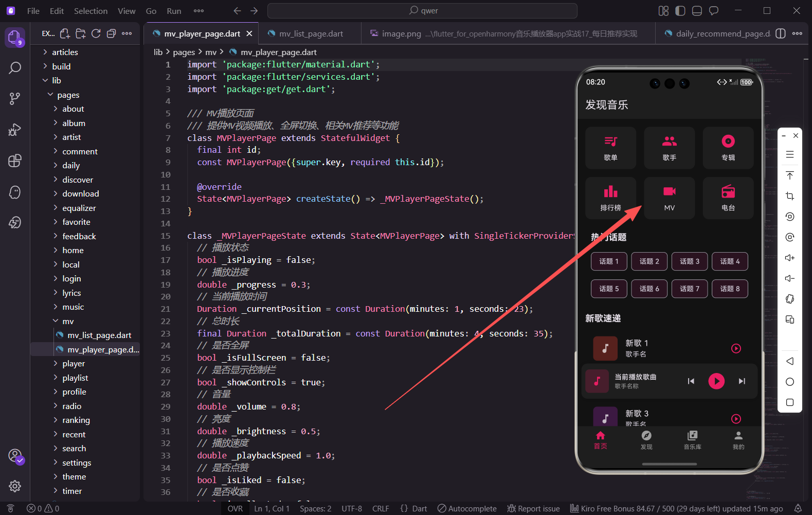Skip to next track in mini player
Screen dimensions: 812x515
point(742,381)
